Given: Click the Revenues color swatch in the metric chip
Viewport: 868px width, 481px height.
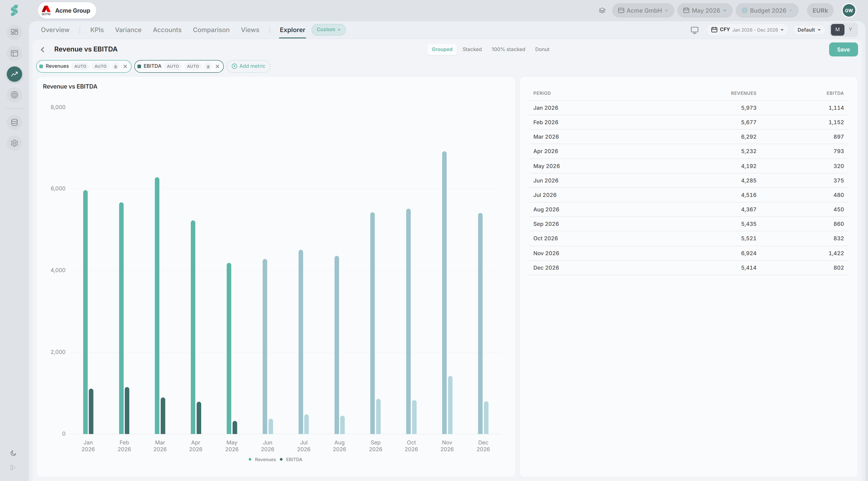Looking at the screenshot, I should [x=41, y=66].
